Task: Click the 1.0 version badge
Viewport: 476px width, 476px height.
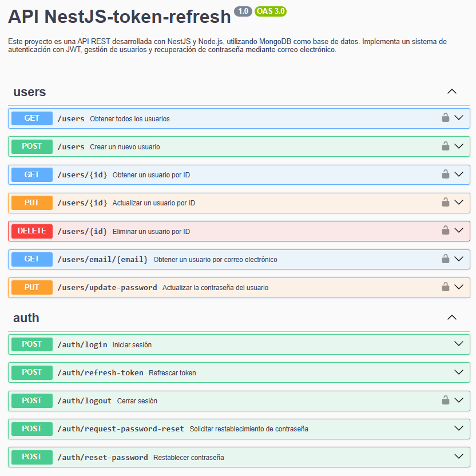Action: pyautogui.click(x=243, y=11)
